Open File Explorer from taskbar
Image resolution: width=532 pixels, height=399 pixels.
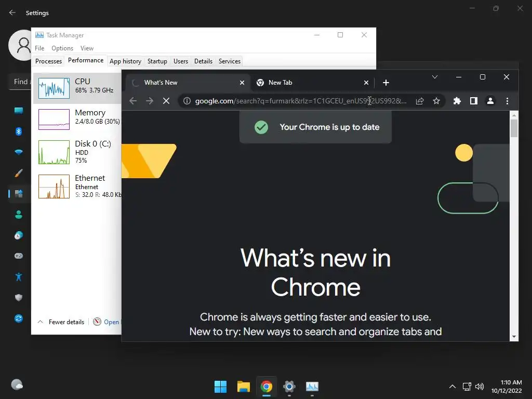(x=243, y=387)
